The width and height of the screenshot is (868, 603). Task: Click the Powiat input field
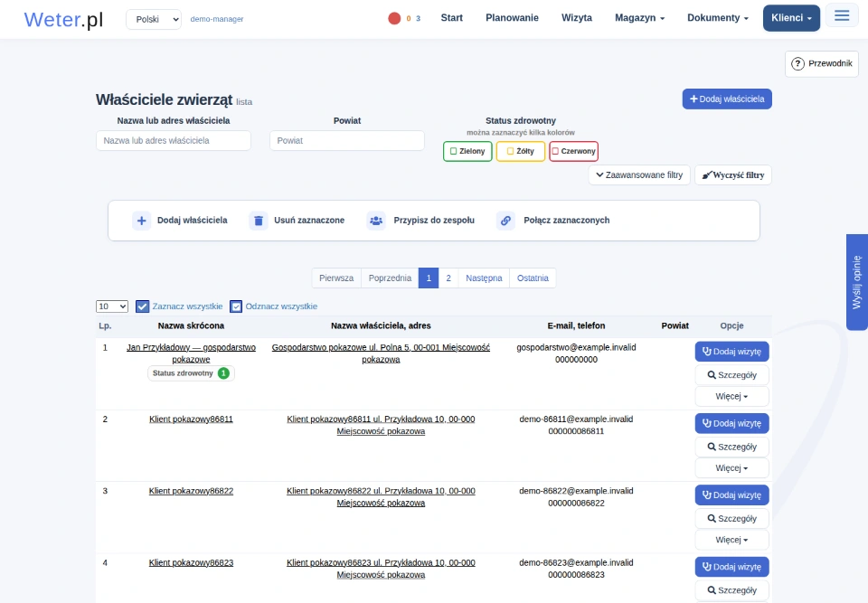(x=347, y=141)
